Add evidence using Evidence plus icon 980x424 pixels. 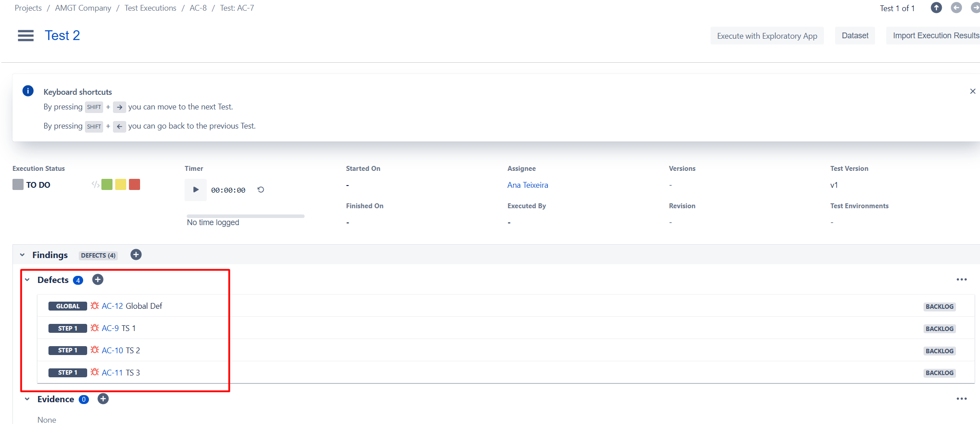point(103,399)
